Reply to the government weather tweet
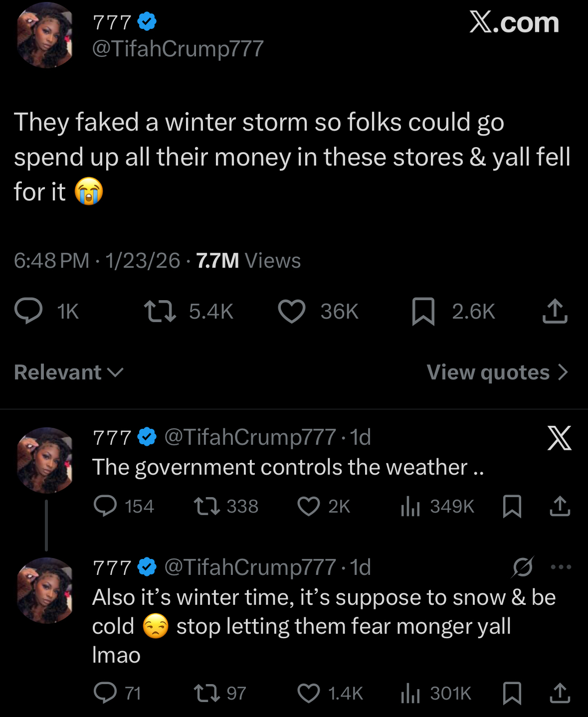Image resolution: width=588 pixels, height=717 pixels. 105,506
